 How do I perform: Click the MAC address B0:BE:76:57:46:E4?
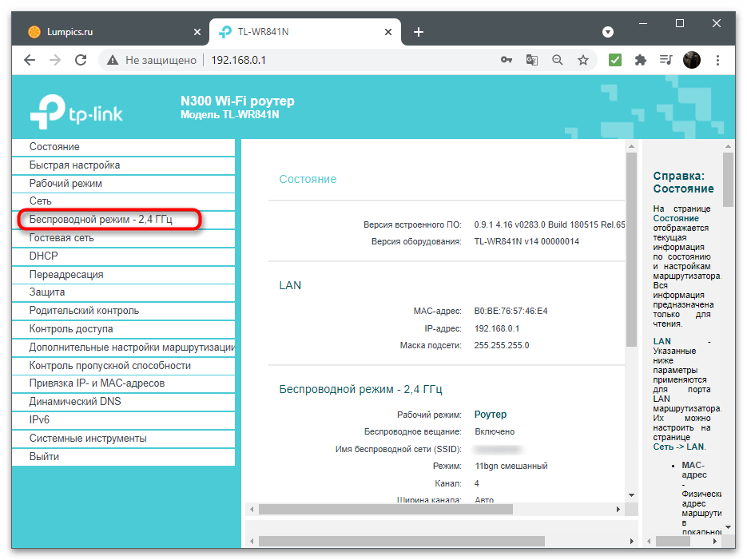coord(511,311)
